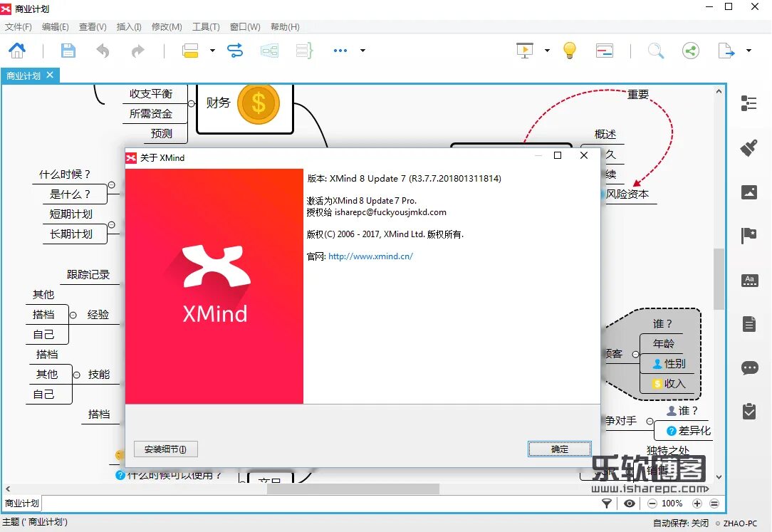Collapse the 争对手 branch toggle

(650, 422)
